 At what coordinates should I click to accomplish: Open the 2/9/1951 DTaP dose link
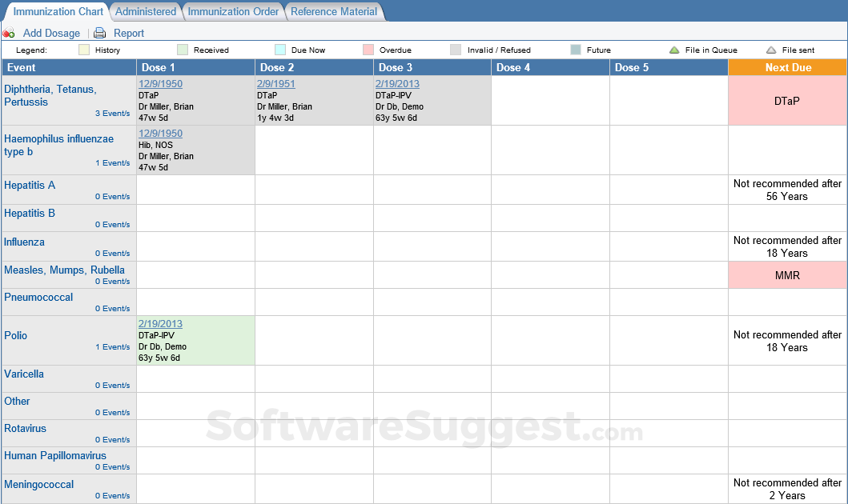click(275, 84)
